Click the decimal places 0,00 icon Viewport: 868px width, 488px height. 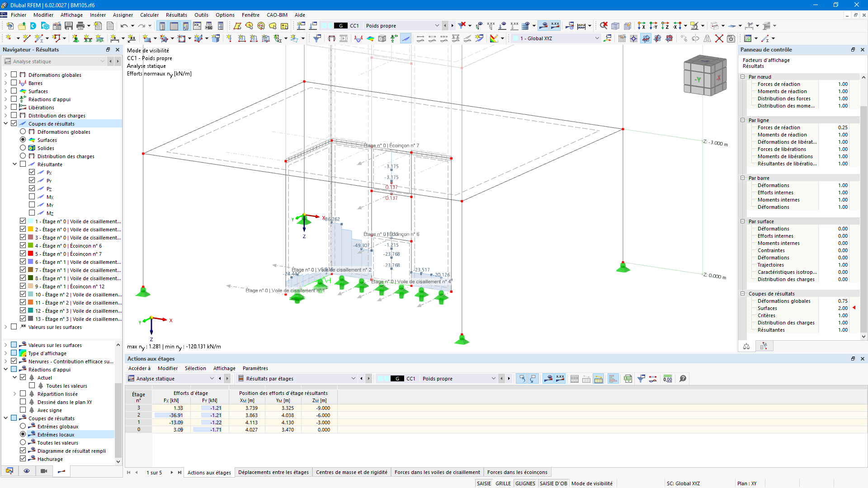coord(668,379)
